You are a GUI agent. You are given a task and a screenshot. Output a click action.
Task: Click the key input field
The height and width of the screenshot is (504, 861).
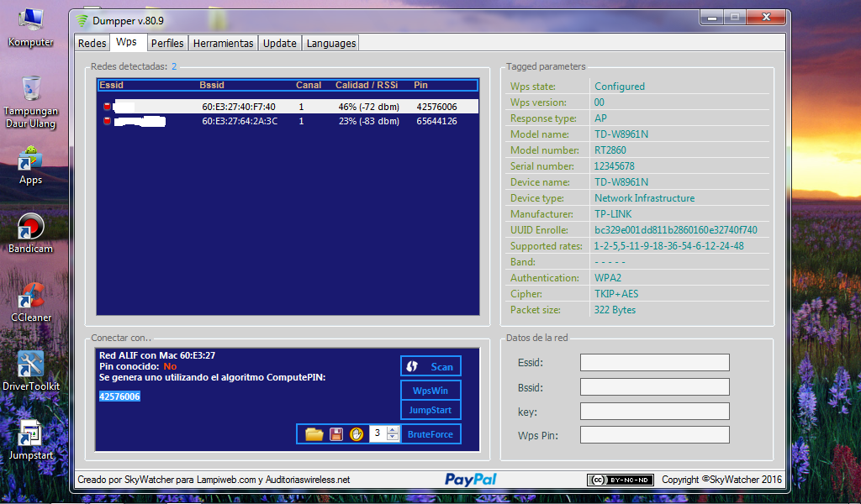pos(654,412)
